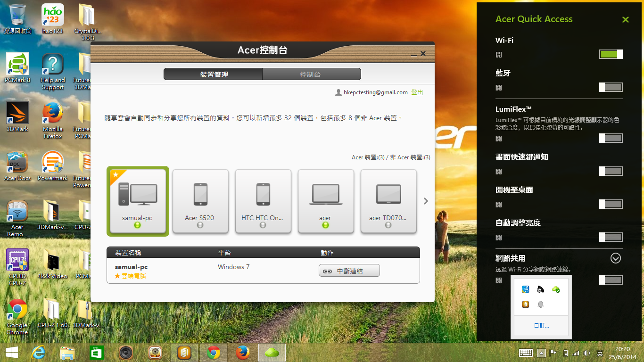Turn on the LumiFlex switch
The image size is (644, 362).
611,138
